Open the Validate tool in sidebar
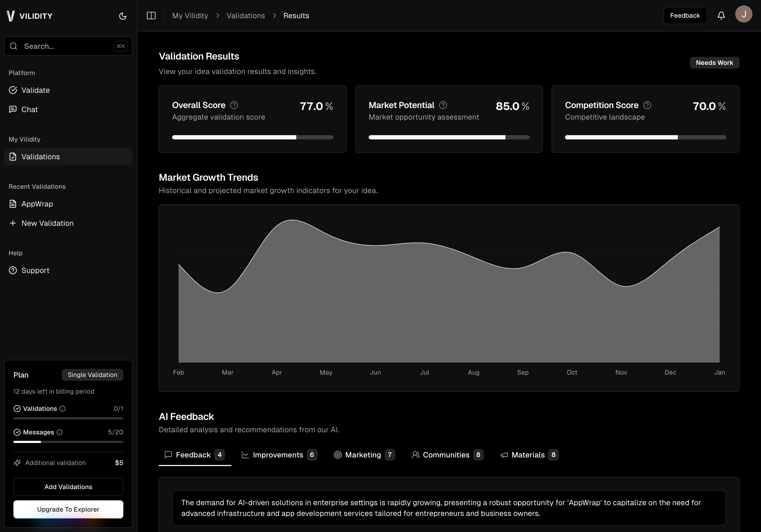Image resolution: width=761 pixels, height=532 pixels. click(x=35, y=90)
